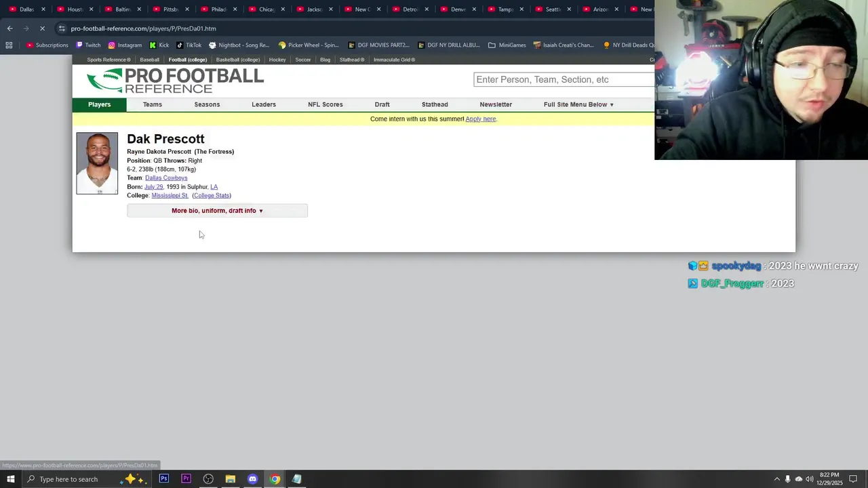
Task: Click the LA birthplace link
Action: [x=214, y=187]
